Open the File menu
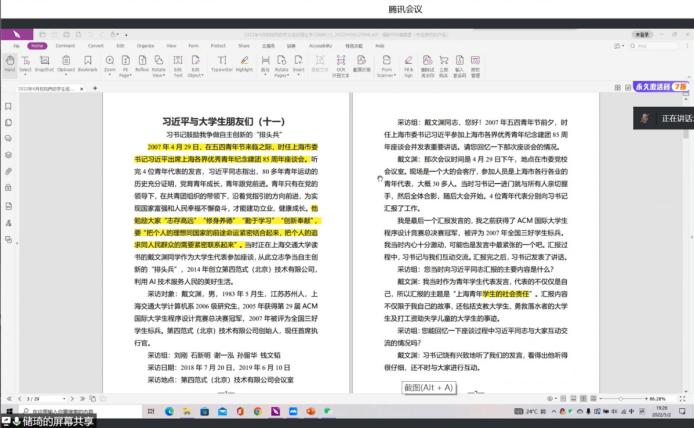This screenshot has height=428, width=694. coord(16,46)
